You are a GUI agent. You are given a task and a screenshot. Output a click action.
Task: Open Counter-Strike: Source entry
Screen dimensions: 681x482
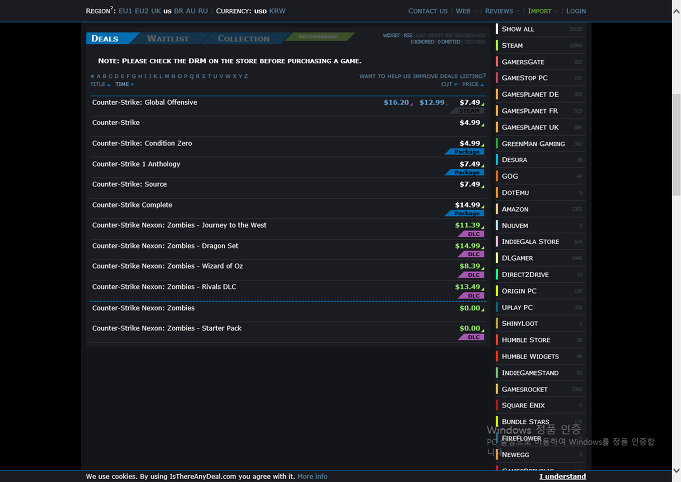pos(129,184)
